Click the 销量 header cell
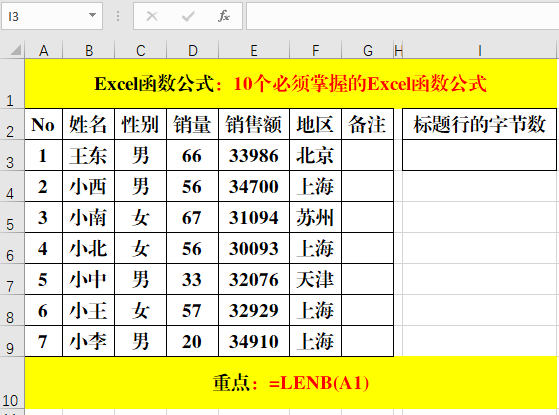Image resolution: width=559 pixels, height=415 pixels. click(193, 124)
